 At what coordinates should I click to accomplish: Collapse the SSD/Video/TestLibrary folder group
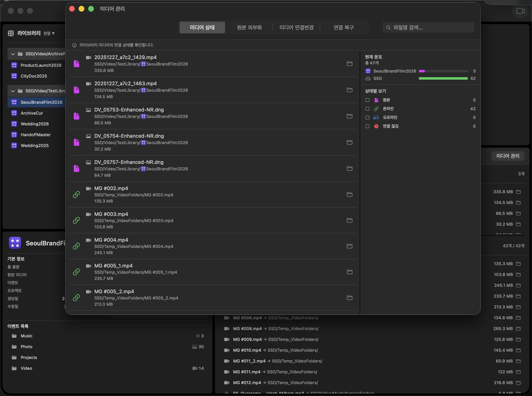click(13, 91)
